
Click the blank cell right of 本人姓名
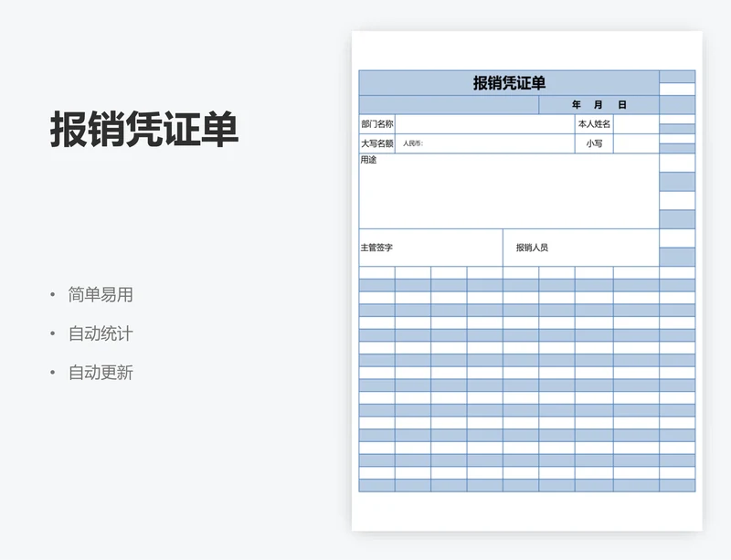point(636,124)
